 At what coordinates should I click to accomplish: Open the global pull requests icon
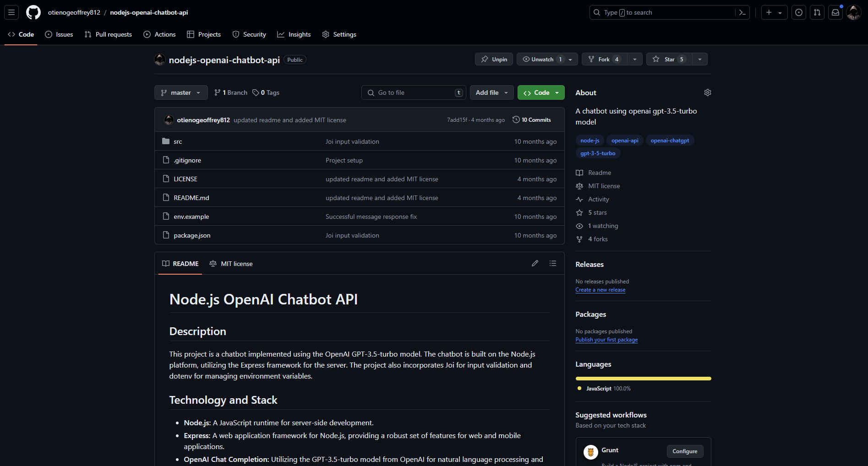click(x=817, y=12)
